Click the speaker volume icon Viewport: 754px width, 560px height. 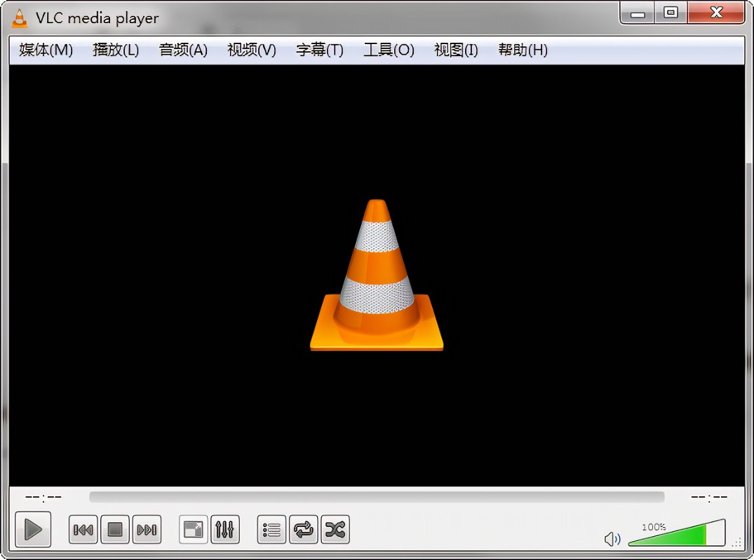613,538
